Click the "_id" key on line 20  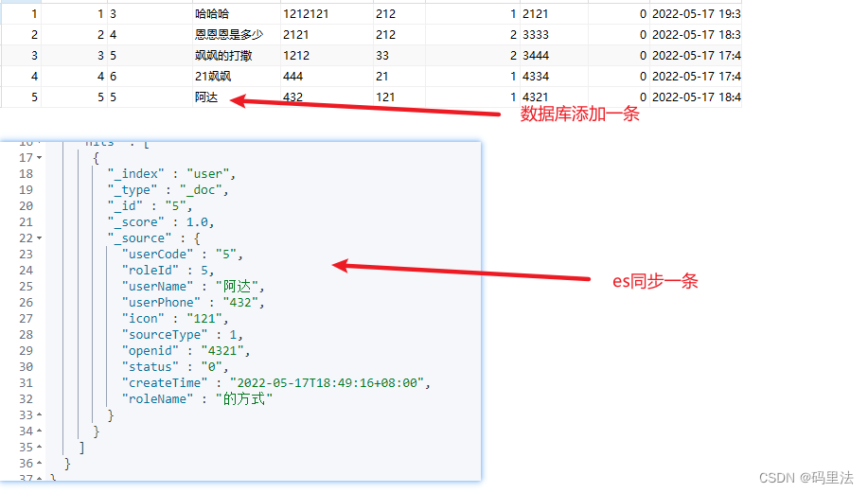125,206
